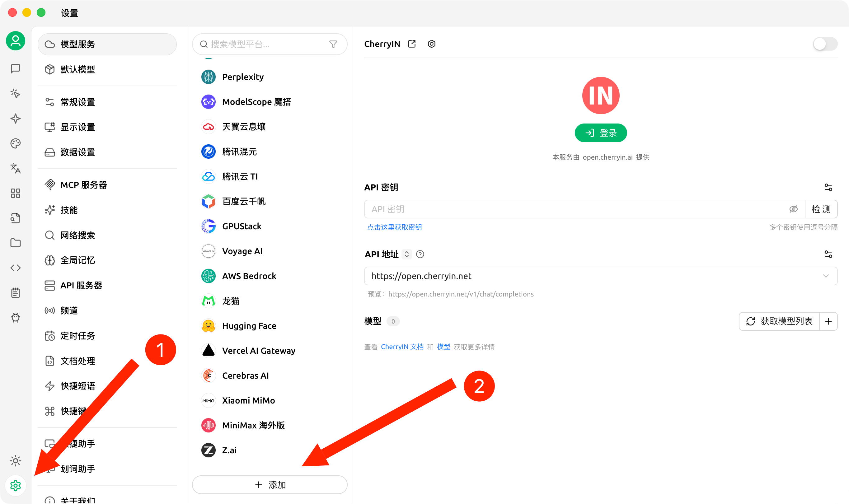The width and height of the screenshot is (849, 504).
Task: Open 默认模型 settings section
Action: 107,69
